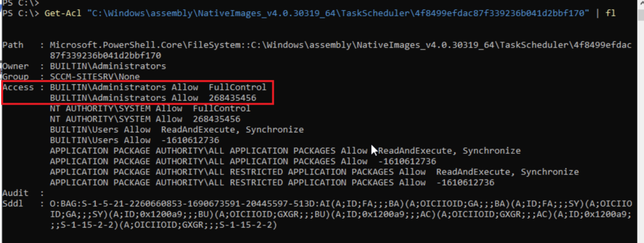Click BUILTIN\Users ReadAndExecute, Synchronize line

[x=177, y=130]
